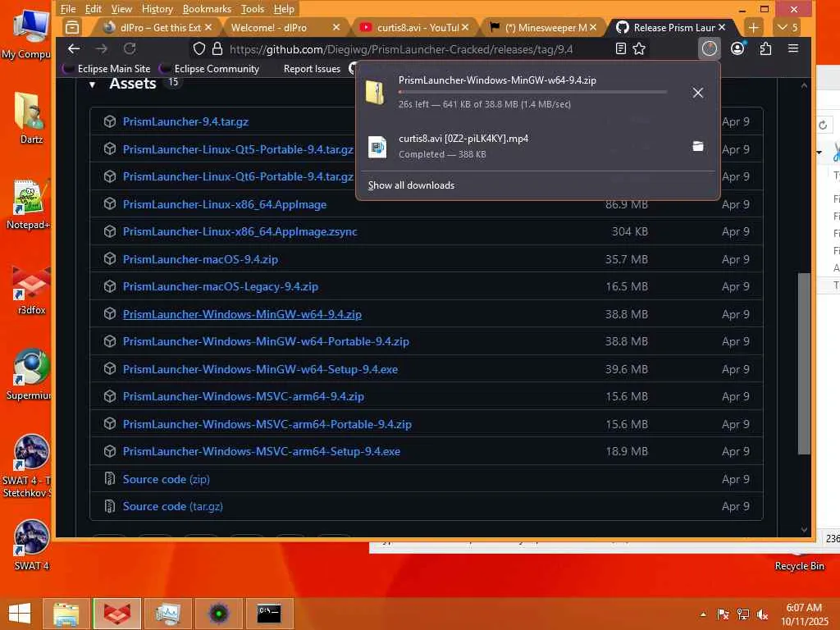Screen dimensions: 840x630
Task: Open the tracking protection shield icon
Action: (199, 48)
